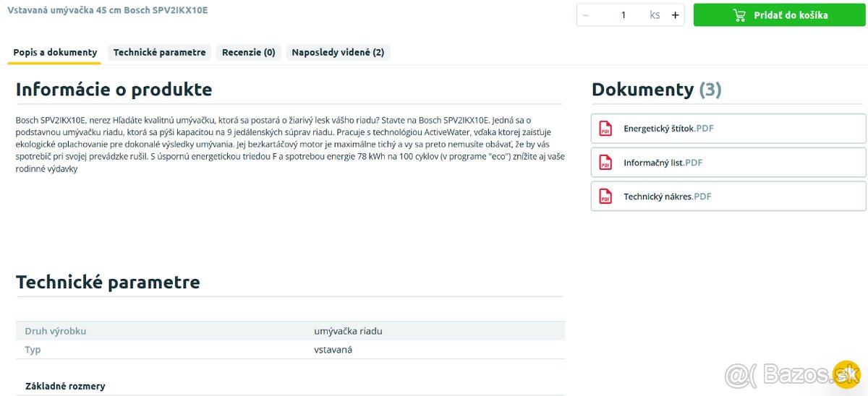This screenshot has width=868, height=396.
Task: Click the PDF icon for Technický nákres
Action: pyautogui.click(x=605, y=197)
